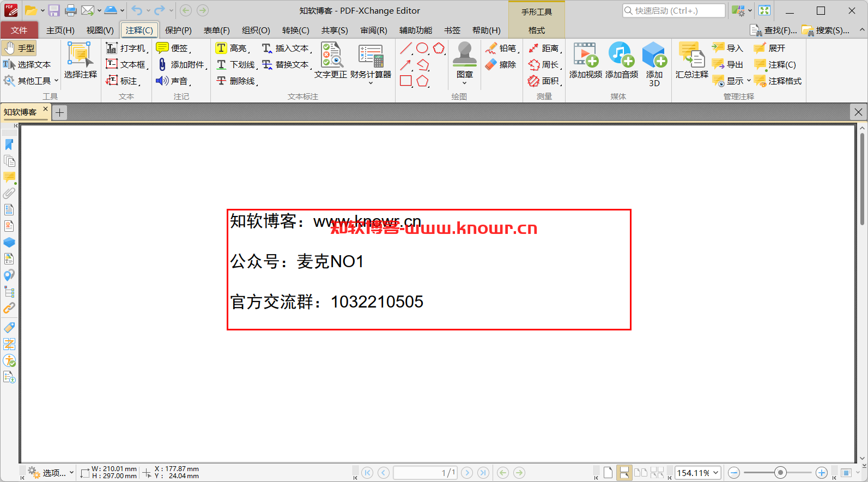The width and height of the screenshot is (868, 482).
Task: Select the Rectangle shape tool
Action: 406,81
